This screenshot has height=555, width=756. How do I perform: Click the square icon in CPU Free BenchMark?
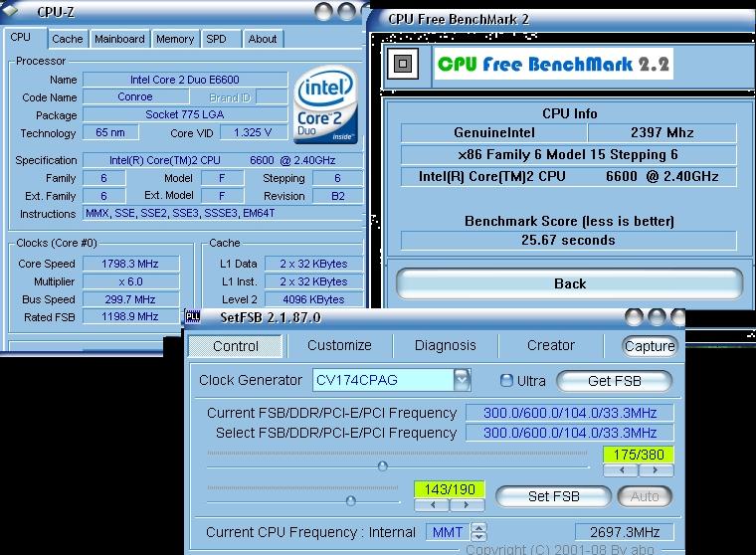[403, 64]
